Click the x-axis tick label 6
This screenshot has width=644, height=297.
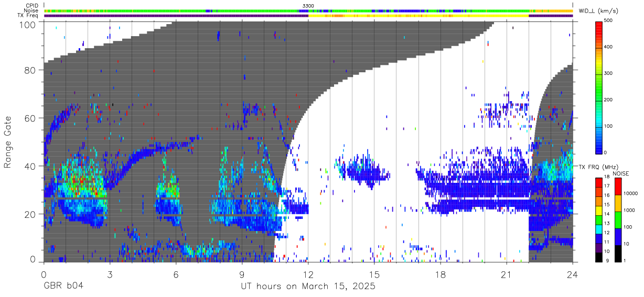point(176,274)
